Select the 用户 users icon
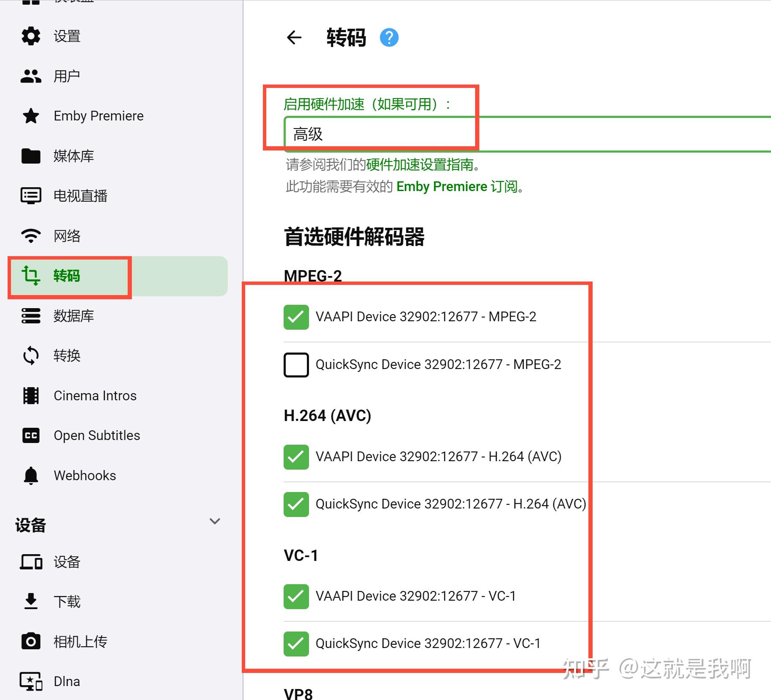This screenshot has width=771, height=700. tap(30, 76)
